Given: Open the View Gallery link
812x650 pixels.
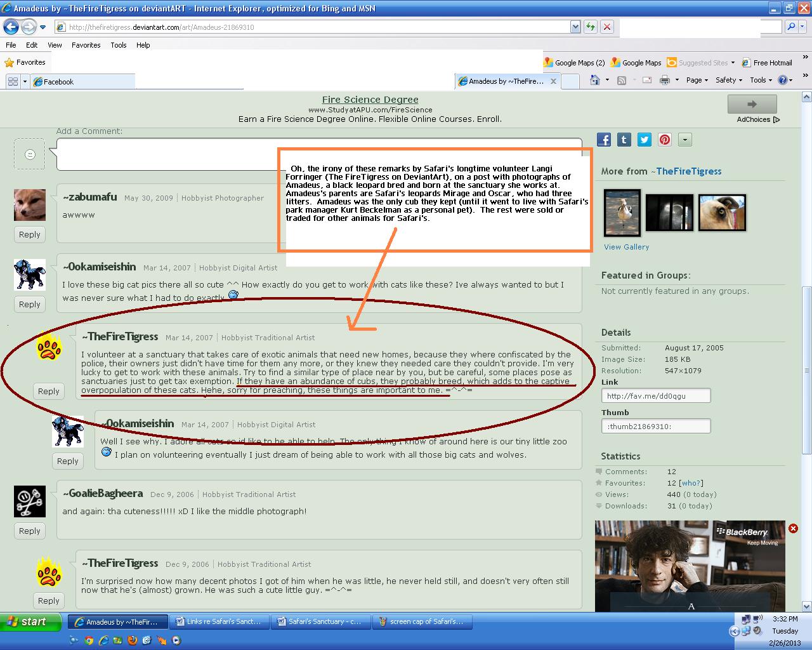Looking at the screenshot, I should click(x=626, y=247).
